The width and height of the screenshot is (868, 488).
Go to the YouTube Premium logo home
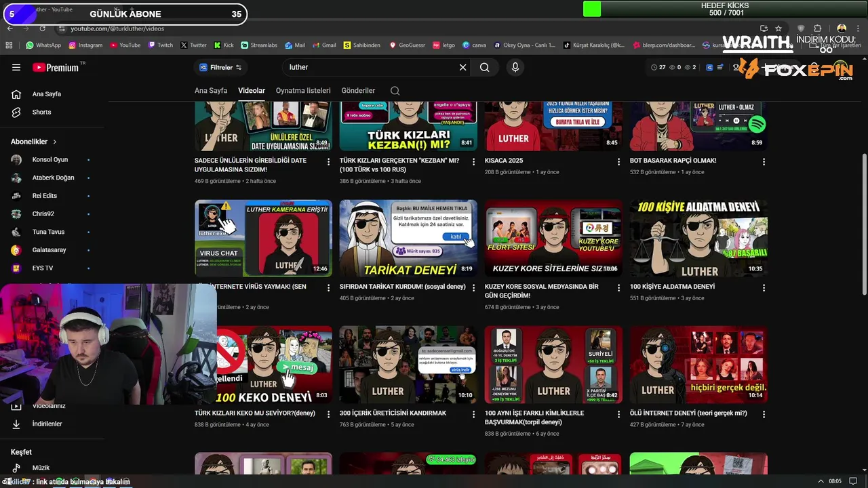[56, 67]
